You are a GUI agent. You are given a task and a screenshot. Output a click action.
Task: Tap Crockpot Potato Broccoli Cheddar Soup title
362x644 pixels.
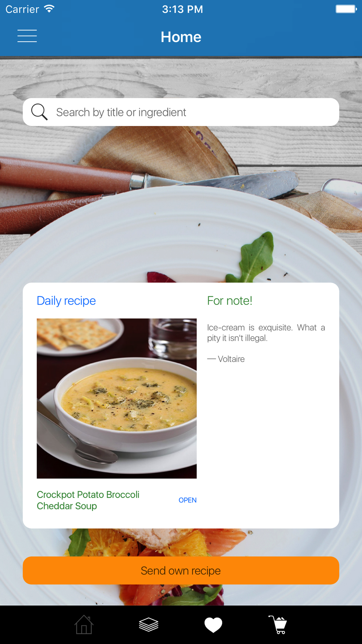click(88, 500)
